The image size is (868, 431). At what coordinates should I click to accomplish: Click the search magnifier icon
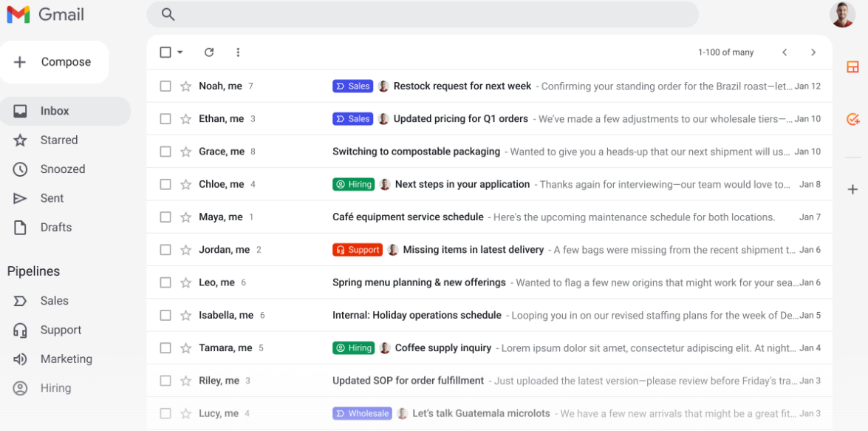click(x=168, y=15)
